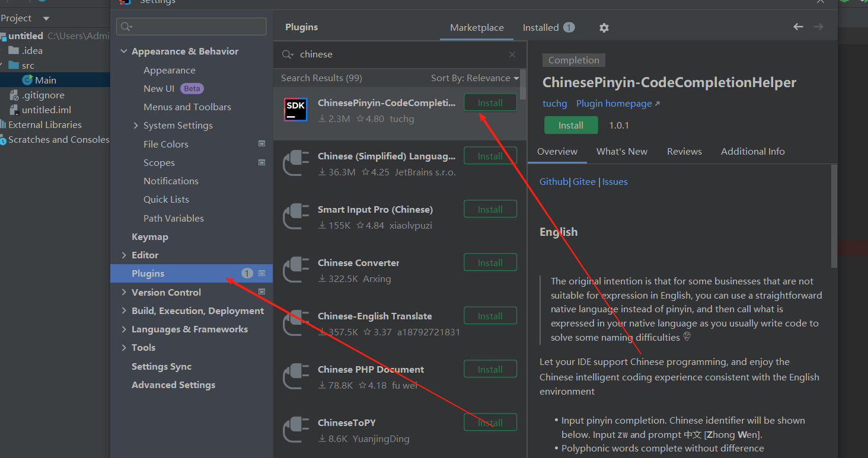Install ChinesePinyin-CodeCompletionHelper from the list

(490, 103)
